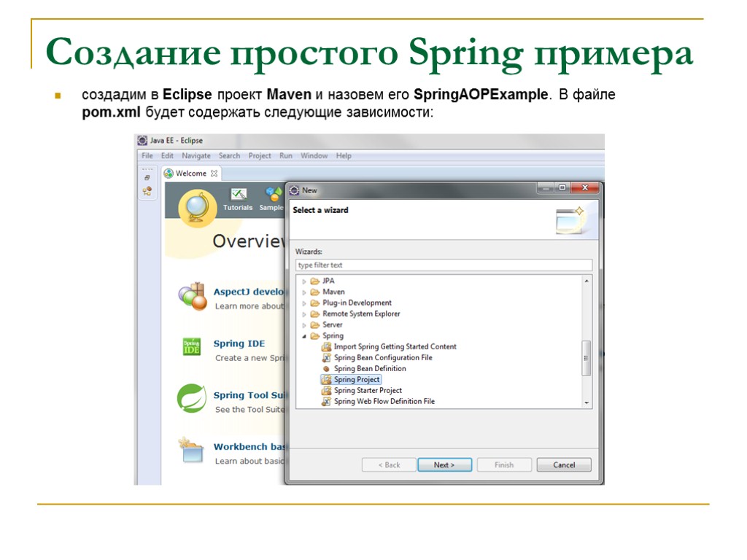Image resolution: width=747 pixels, height=560 pixels.
Task: Expand the Remote System Explorer node
Action: (304, 314)
